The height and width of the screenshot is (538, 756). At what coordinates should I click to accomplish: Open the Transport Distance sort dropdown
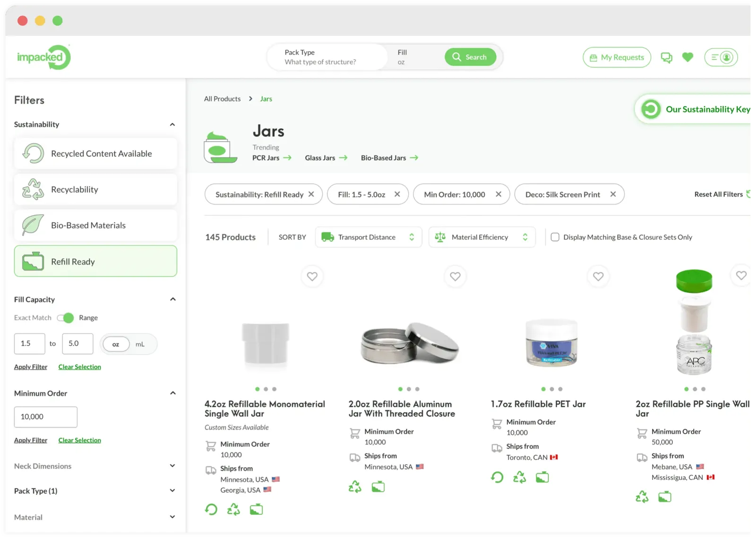pos(368,237)
